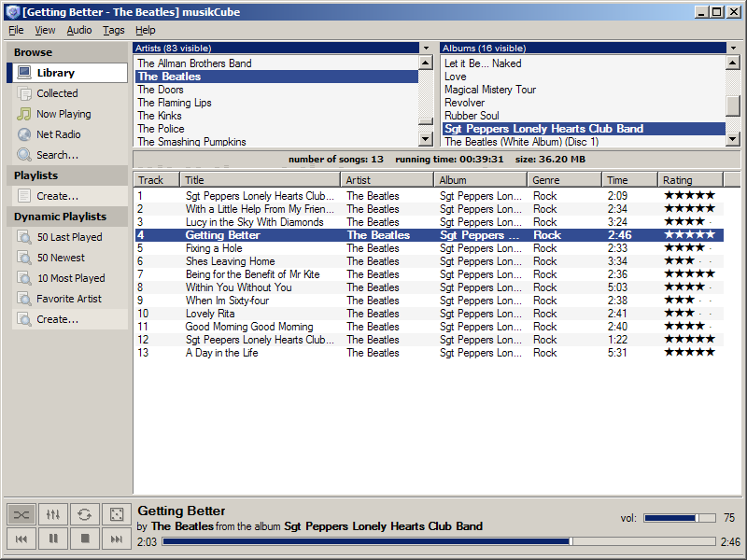Select Let it Be... Naked album
747x560 pixels.
(x=584, y=63)
